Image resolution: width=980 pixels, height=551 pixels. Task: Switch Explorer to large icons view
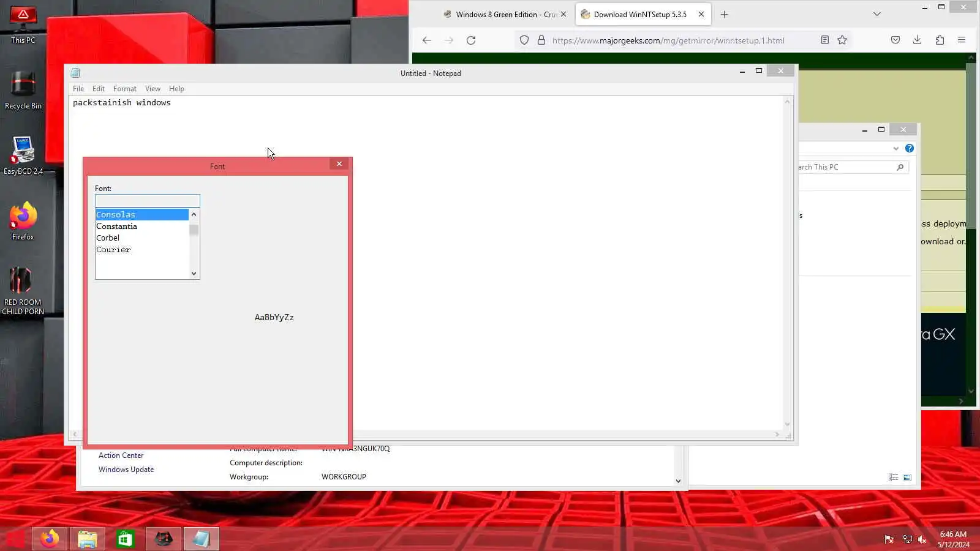click(907, 478)
